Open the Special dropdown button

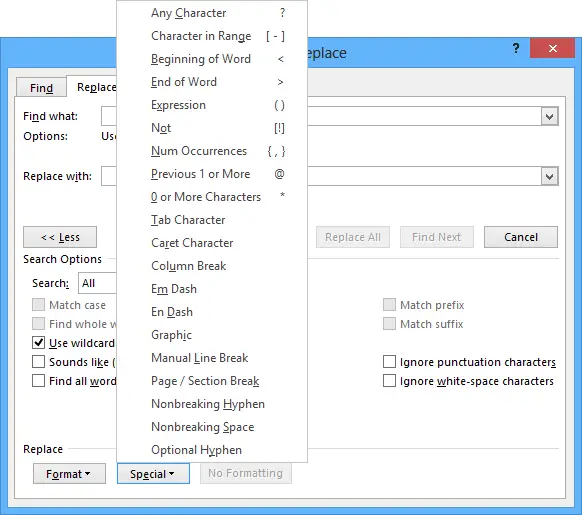point(153,473)
